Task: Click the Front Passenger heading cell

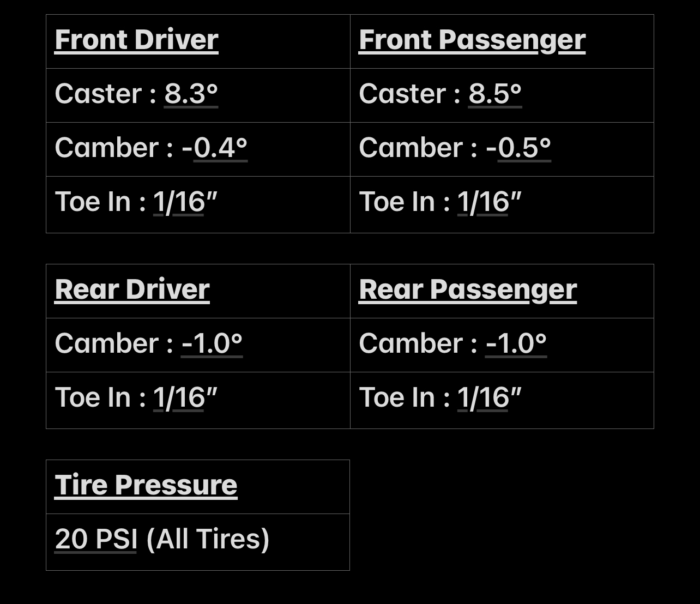Action: pyautogui.click(x=502, y=41)
